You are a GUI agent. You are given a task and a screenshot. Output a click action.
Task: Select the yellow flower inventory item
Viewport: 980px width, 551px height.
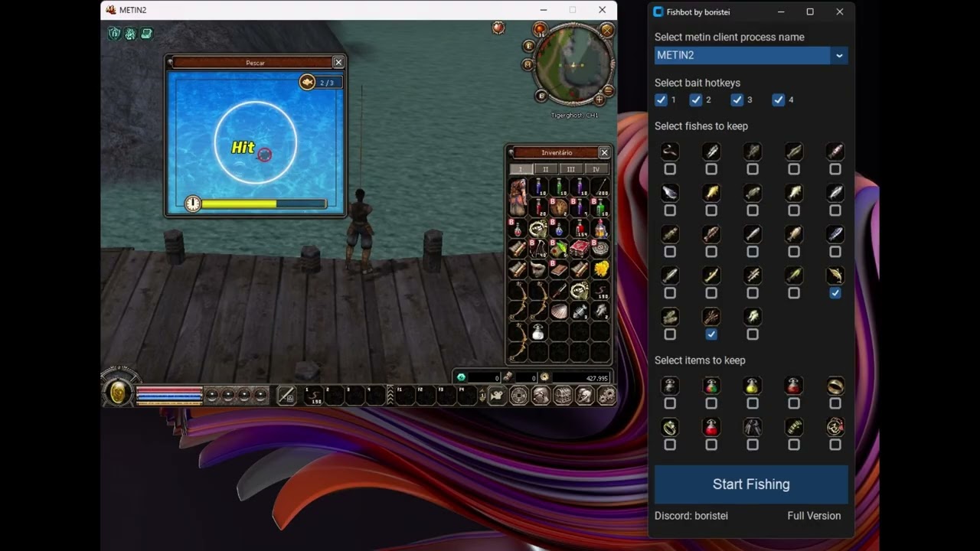tap(601, 269)
